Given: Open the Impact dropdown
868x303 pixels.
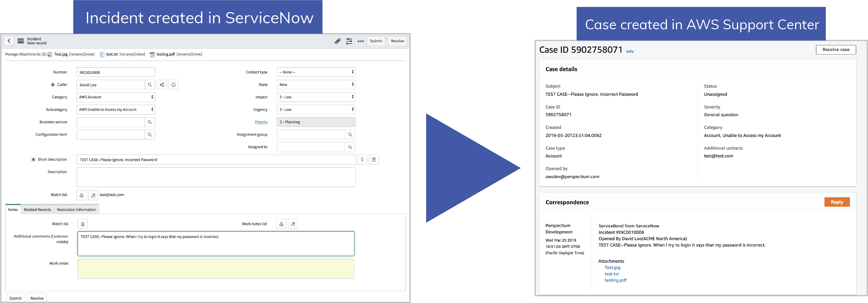Looking at the screenshot, I should point(316,97).
